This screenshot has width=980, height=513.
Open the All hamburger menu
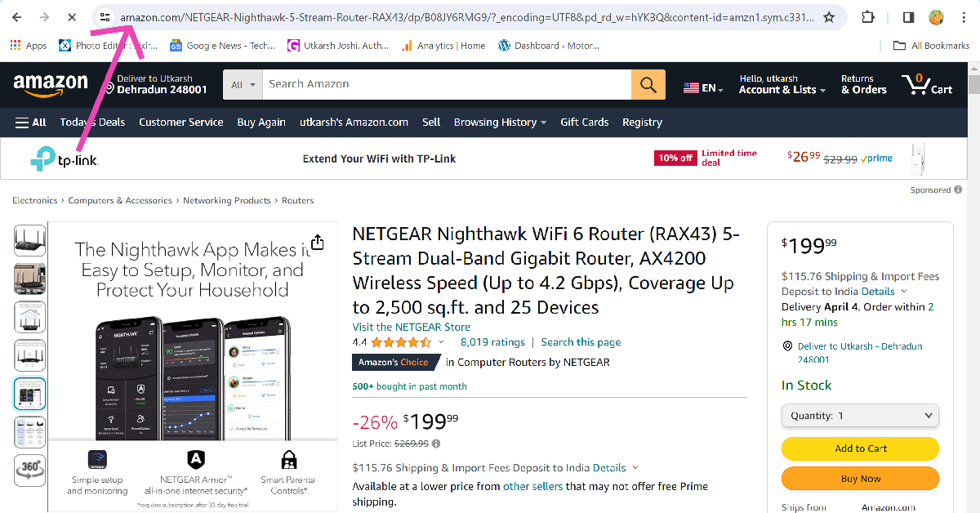pos(31,123)
